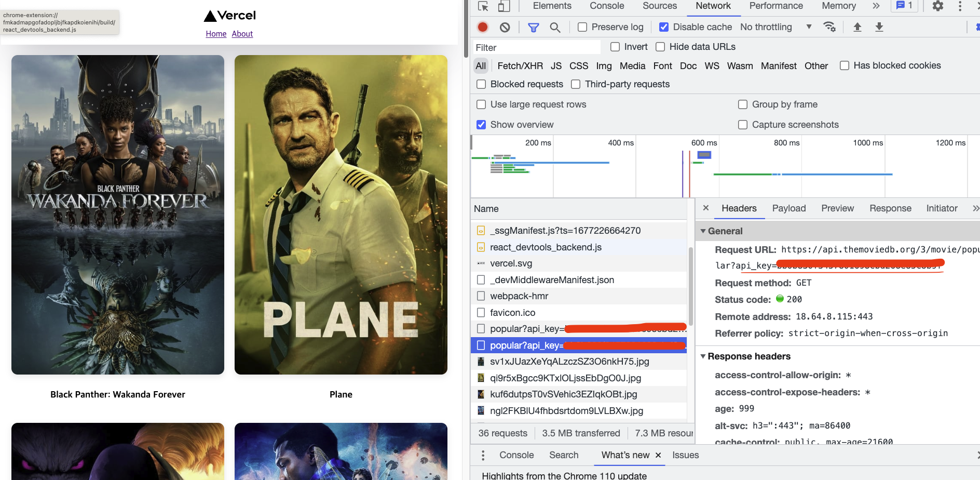The image size is (980, 480).
Task: Select the react_devtools_backend.js request row
Action: [x=579, y=247]
